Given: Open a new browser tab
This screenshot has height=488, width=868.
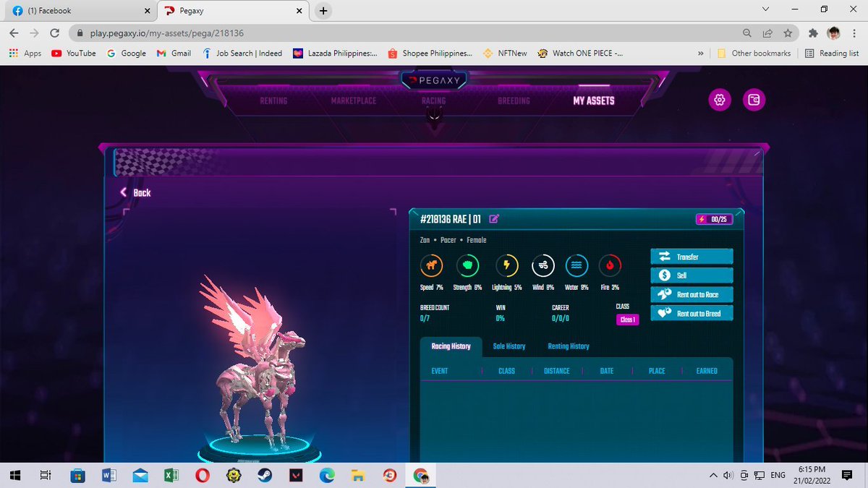Looking at the screenshot, I should click(x=323, y=11).
